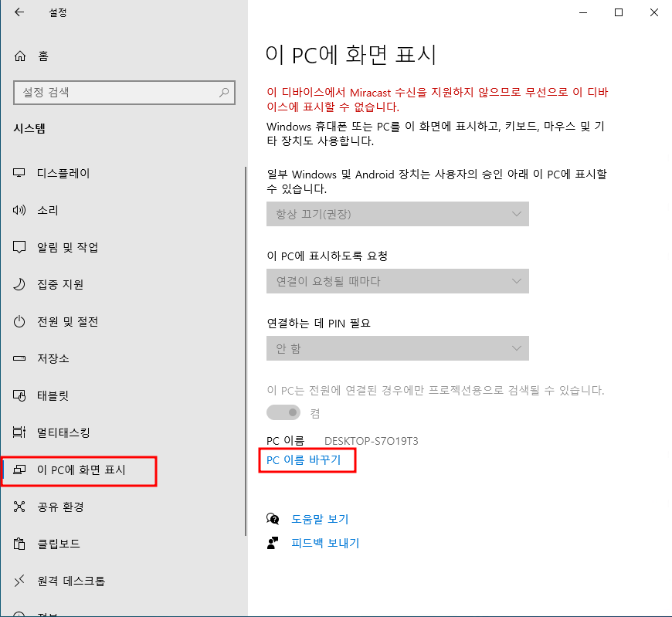Click the Sound speaker icon
The image size is (672, 617).
20,211
